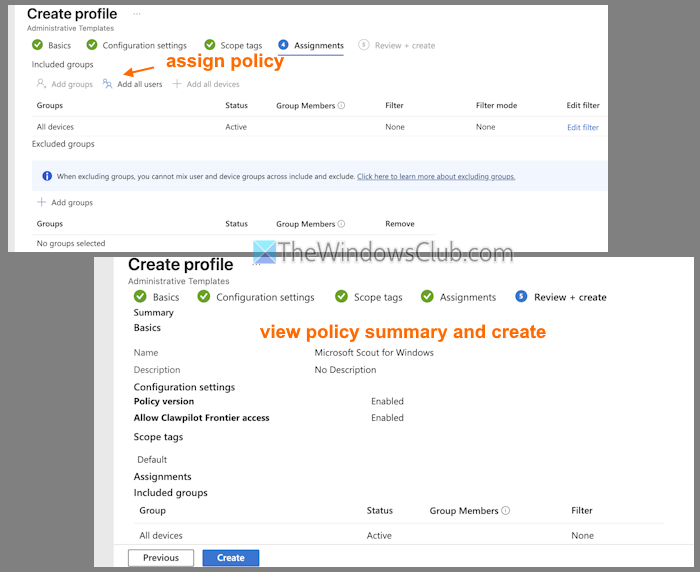
Task: Click the Policy version setting label
Action: (x=164, y=401)
